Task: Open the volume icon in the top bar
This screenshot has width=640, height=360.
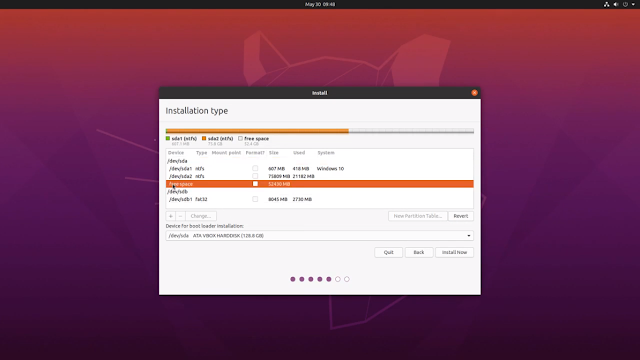Action: coord(616,4)
